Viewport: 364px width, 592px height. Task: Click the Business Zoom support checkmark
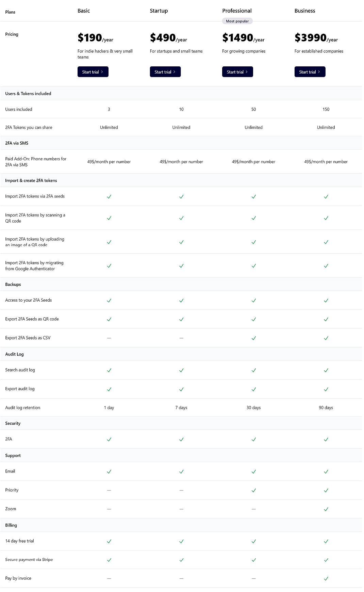(326, 509)
